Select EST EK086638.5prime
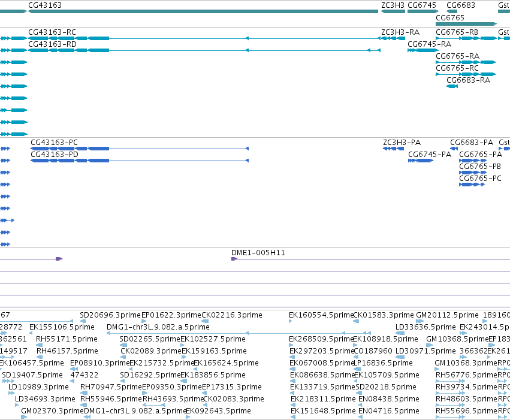Viewport: 510px width, 420px height. click(322, 376)
